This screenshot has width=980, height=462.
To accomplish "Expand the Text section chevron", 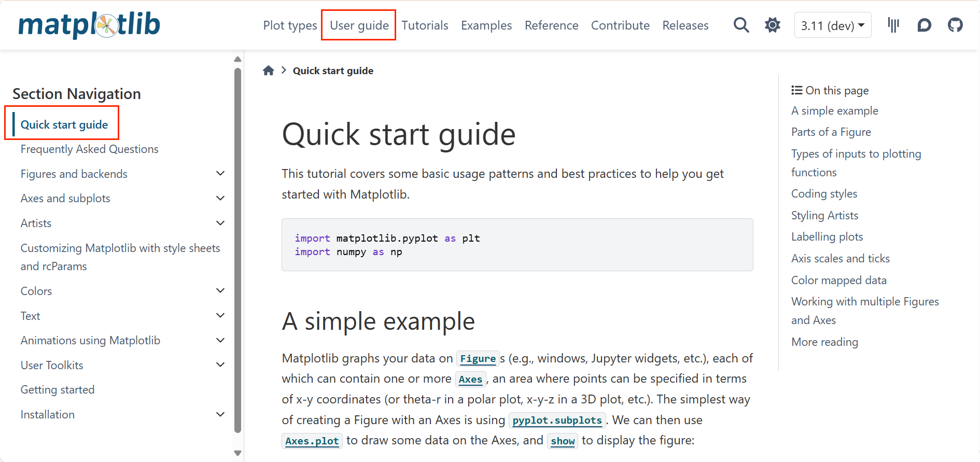I will click(220, 315).
